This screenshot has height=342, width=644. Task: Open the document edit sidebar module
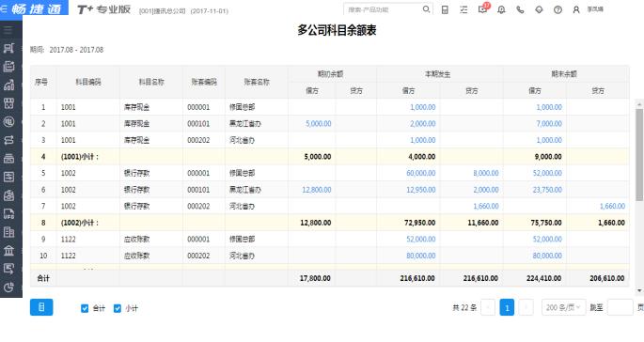[8, 66]
